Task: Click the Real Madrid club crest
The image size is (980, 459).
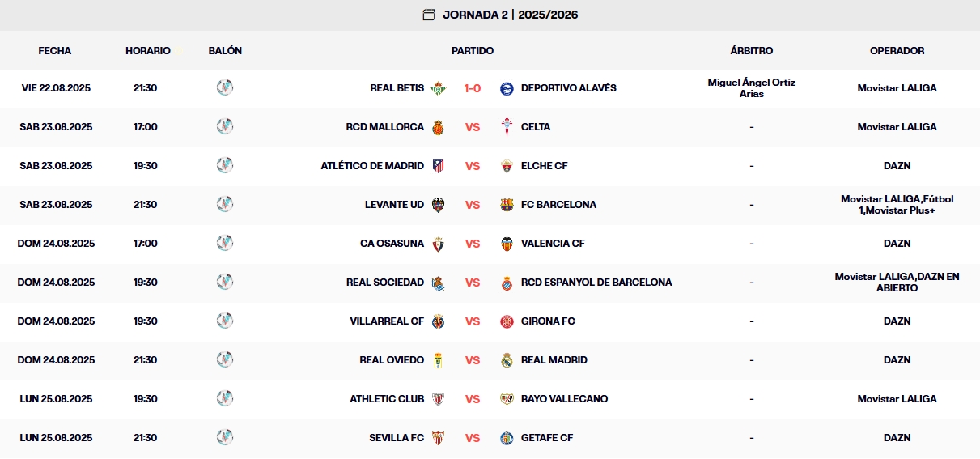Action: [507, 360]
